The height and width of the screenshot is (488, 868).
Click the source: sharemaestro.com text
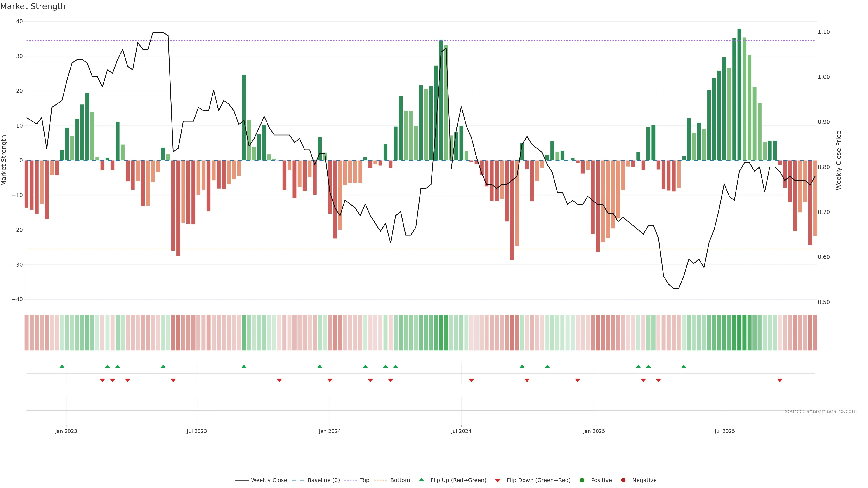pyautogui.click(x=821, y=411)
